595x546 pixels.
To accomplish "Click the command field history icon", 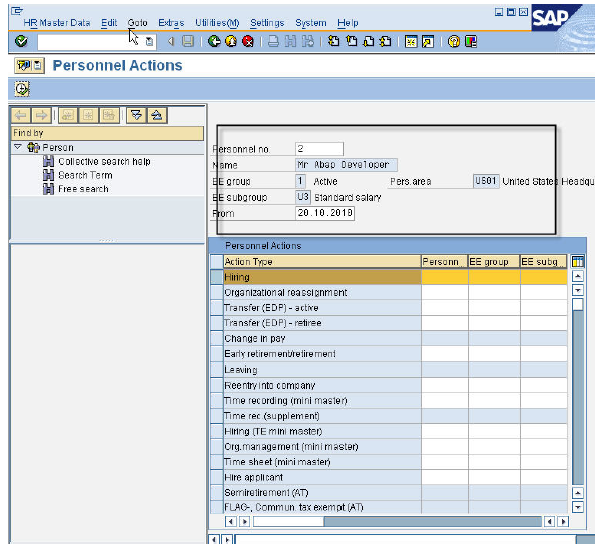I will tap(150, 41).
